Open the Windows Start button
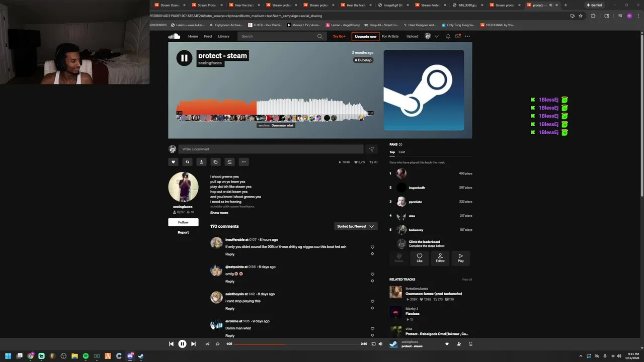This screenshot has height=362, width=644. click(x=8, y=356)
